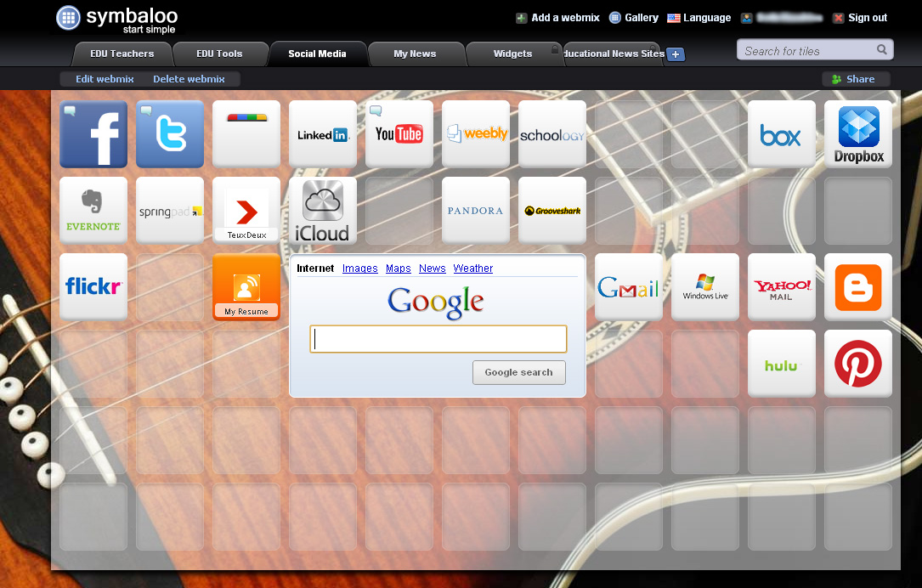Open the Yahoo Mail tile

click(x=782, y=287)
